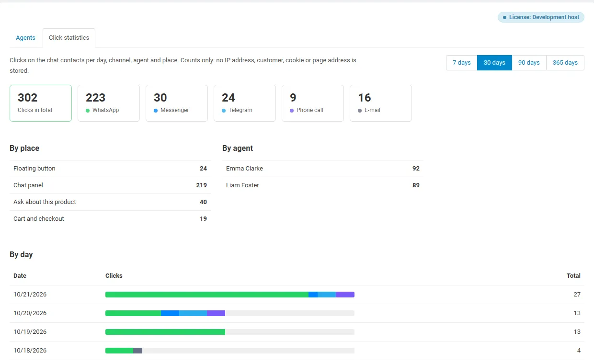Click the By place heading
Screen dimensions: 594x364
coord(24,148)
